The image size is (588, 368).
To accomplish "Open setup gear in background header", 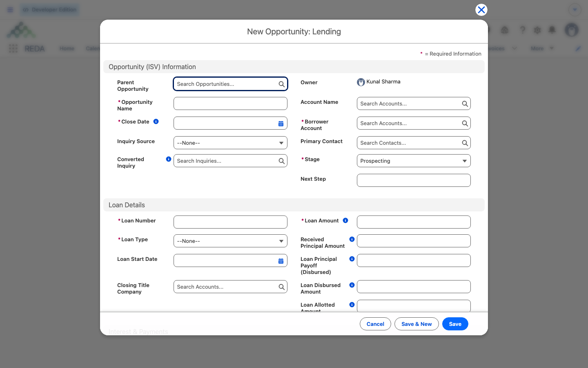I will 537,30.
